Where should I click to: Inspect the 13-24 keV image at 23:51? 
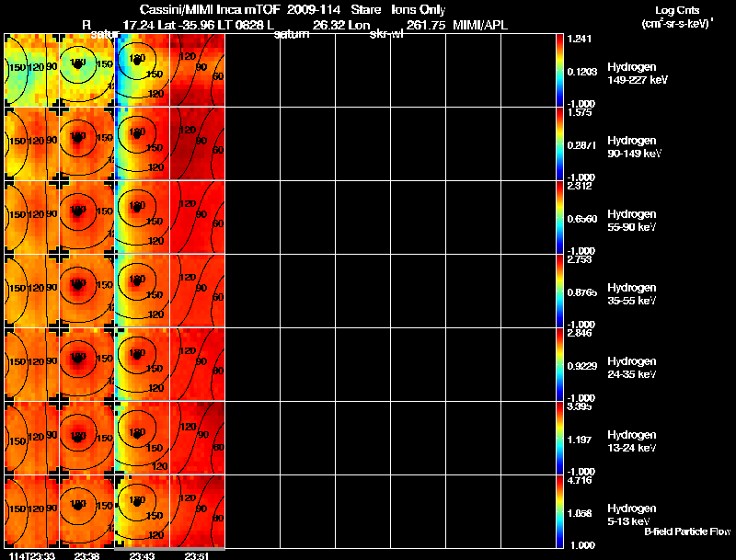[197, 439]
